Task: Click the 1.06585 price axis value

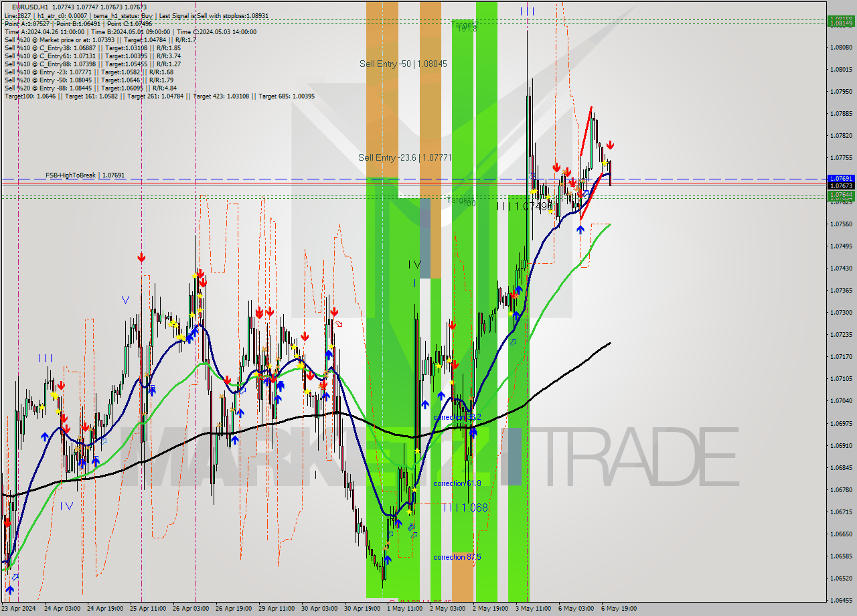Action: 841,556
